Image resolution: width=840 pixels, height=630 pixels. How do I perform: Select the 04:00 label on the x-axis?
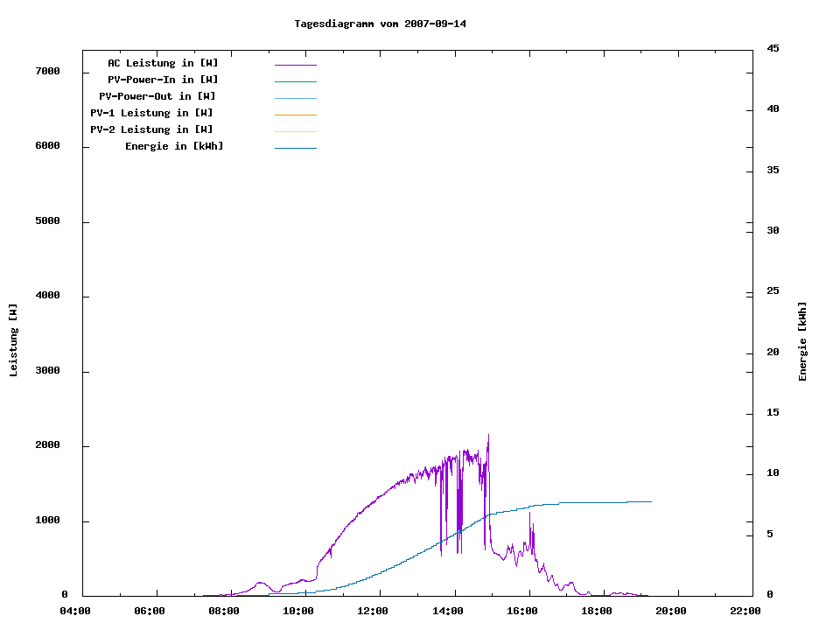click(74, 611)
